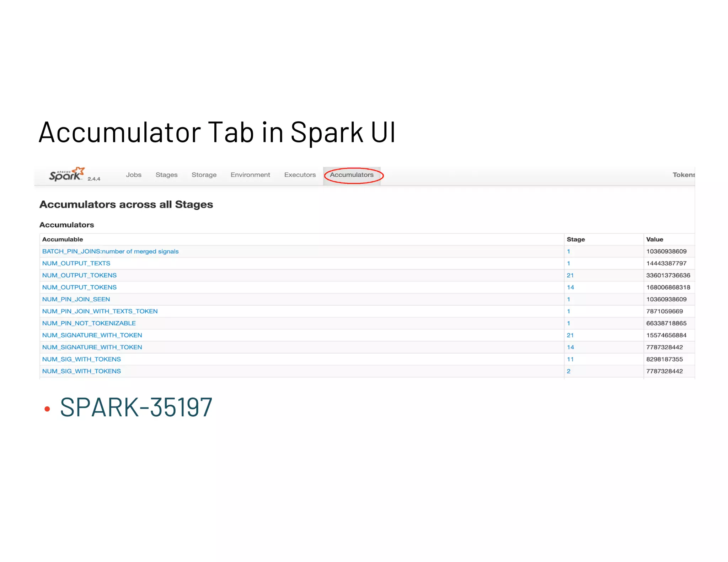Select value 66338718865
The width and height of the screenshot is (728, 562).
(x=666, y=323)
